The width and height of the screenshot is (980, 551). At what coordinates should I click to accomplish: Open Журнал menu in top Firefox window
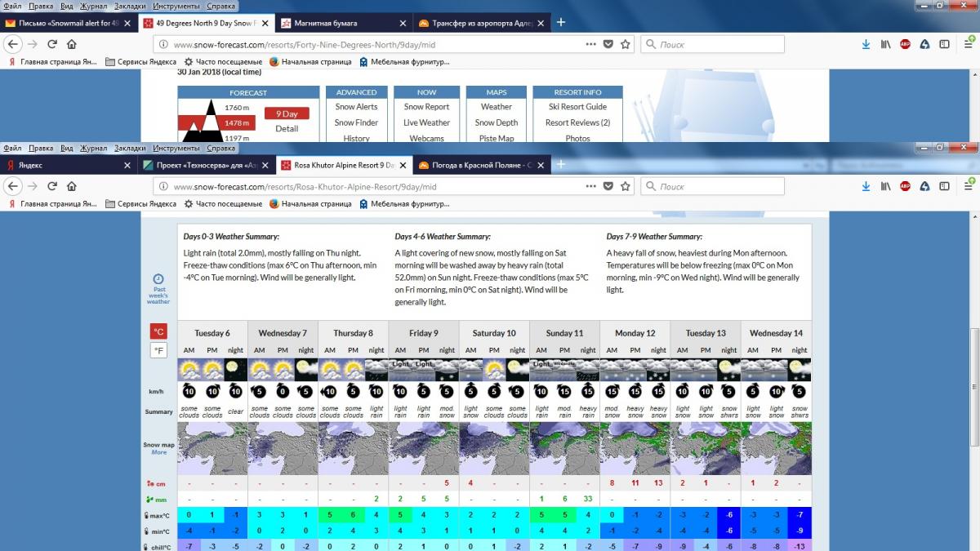94,7
